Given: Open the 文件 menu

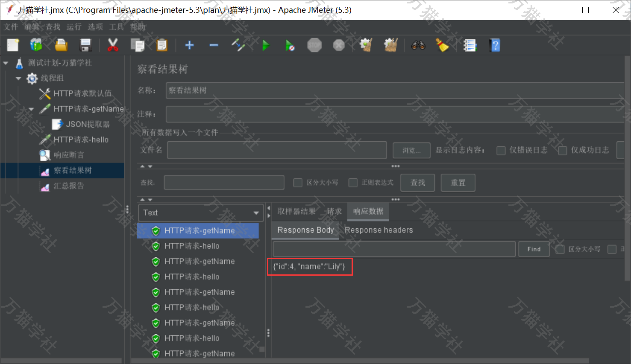Looking at the screenshot, I should (11, 27).
